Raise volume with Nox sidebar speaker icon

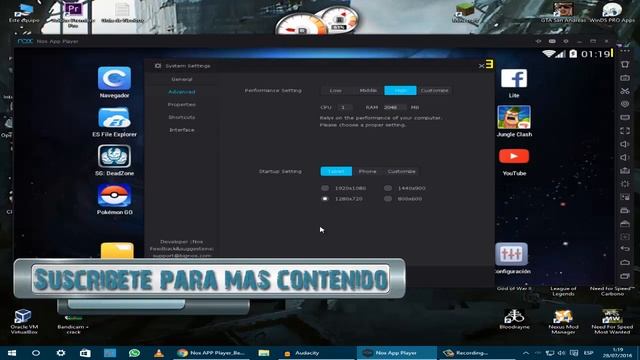(x=624, y=144)
